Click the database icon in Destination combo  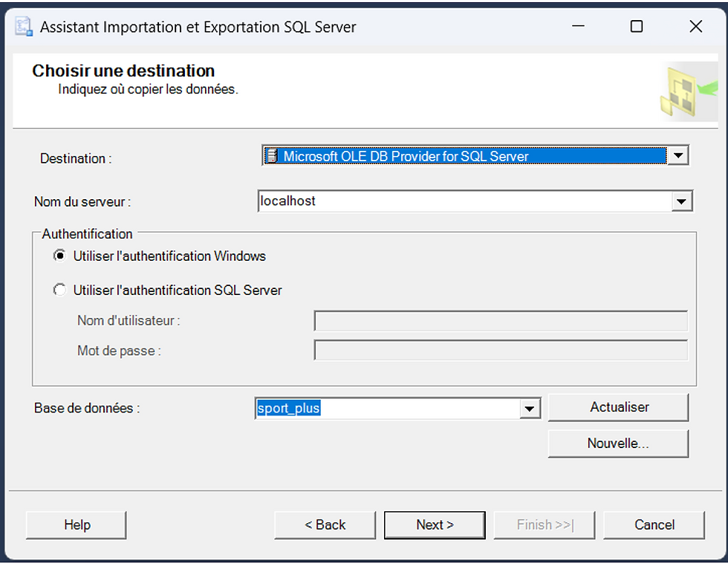(x=272, y=156)
